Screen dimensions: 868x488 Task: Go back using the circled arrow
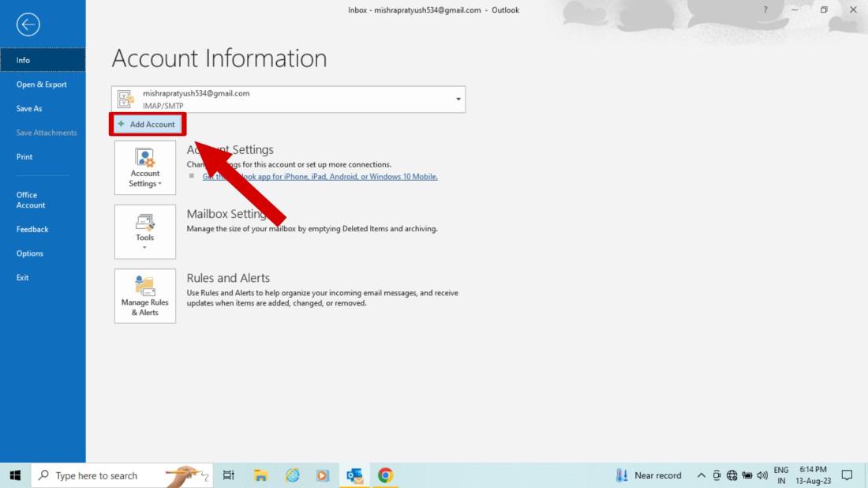[x=28, y=24]
